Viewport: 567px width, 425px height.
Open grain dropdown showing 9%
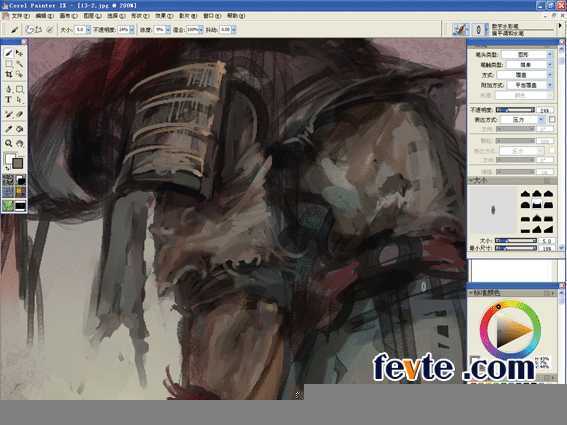(x=168, y=30)
